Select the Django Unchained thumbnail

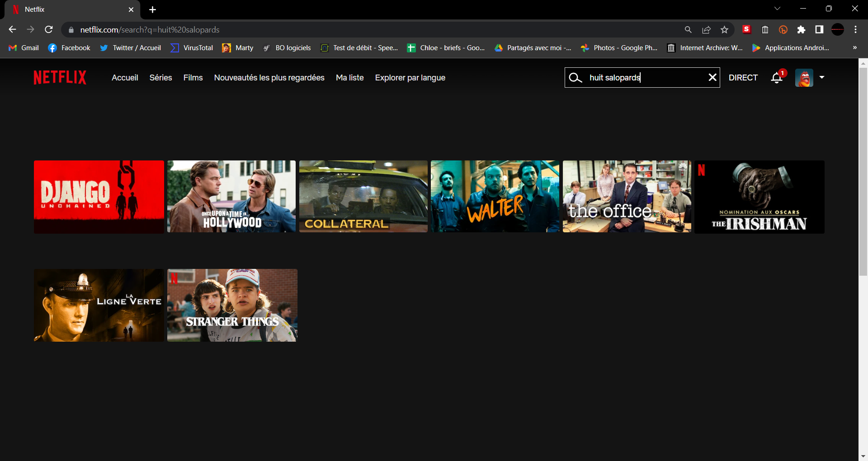(99, 197)
